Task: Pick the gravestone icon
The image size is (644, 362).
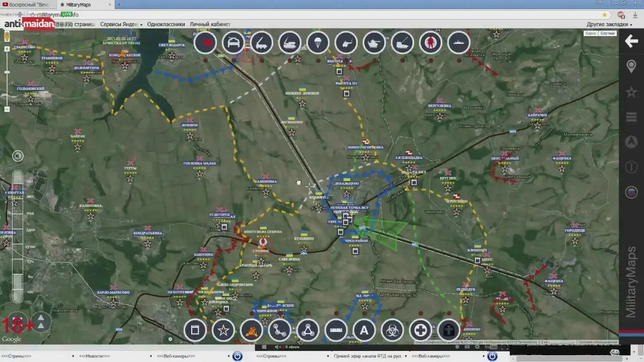Action: coord(449,330)
